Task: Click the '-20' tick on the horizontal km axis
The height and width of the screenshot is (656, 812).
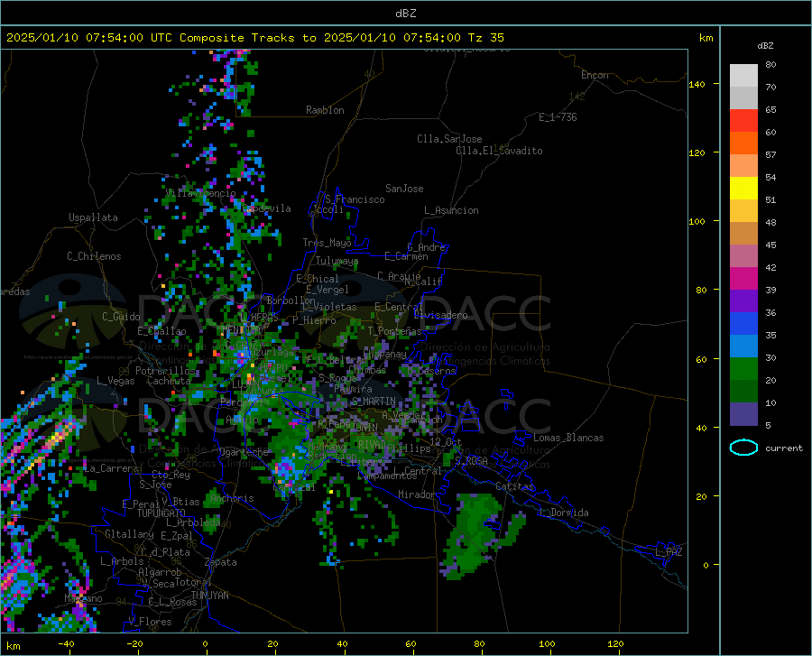Action: point(134,643)
